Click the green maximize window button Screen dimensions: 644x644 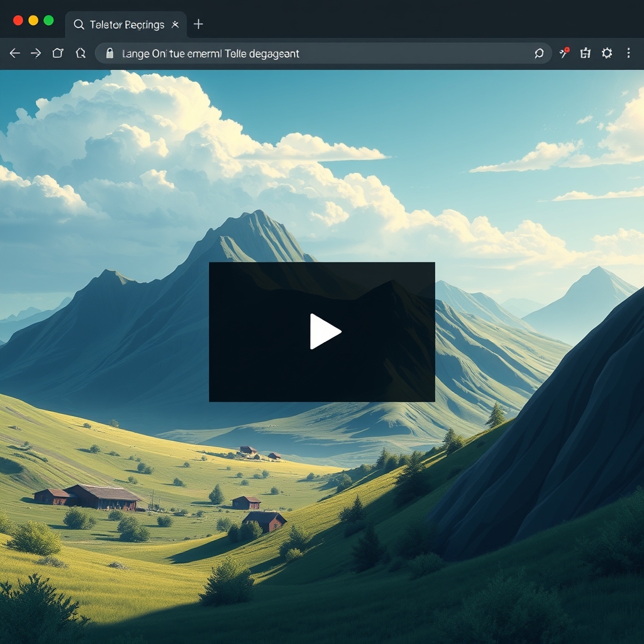48,21
